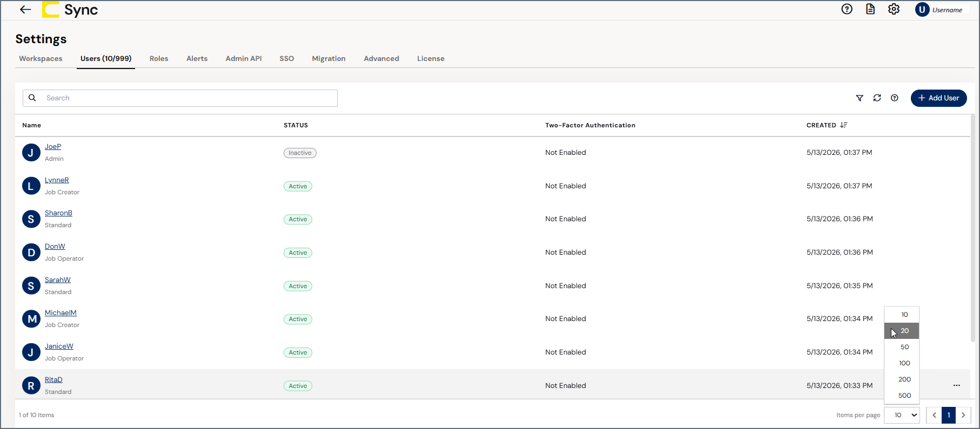Choose 50 items per page
The width and height of the screenshot is (980, 429).
(x=902, y=347)
